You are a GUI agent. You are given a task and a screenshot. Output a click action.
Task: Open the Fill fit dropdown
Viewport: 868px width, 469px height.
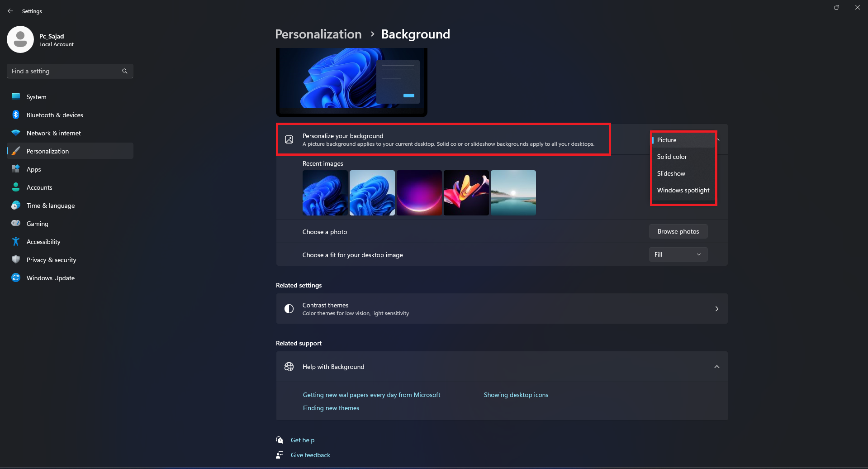[x=678, y=254]
